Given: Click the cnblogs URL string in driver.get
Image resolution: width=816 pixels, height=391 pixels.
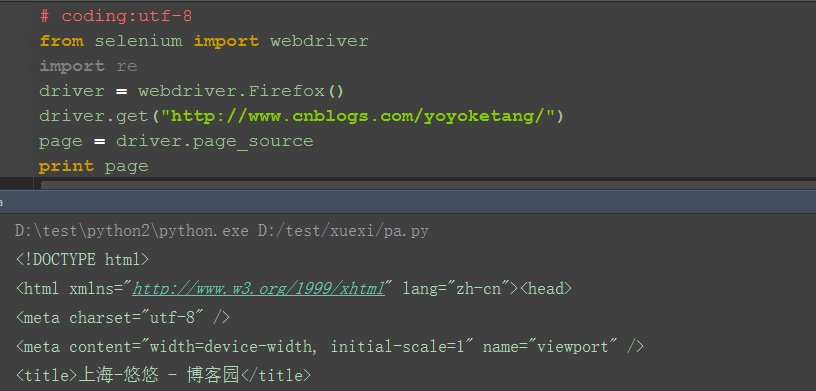Looking at the screenshot, I should [358, 116].
